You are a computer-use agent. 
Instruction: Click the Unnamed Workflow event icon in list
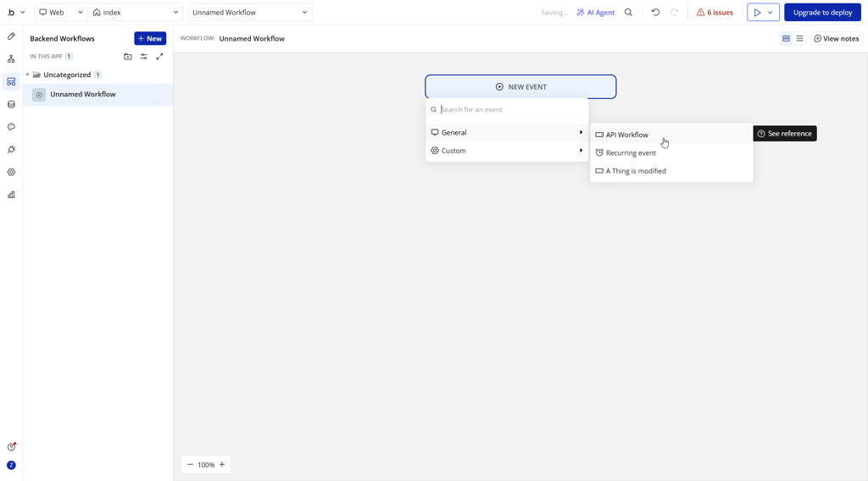tap(39, 95)
